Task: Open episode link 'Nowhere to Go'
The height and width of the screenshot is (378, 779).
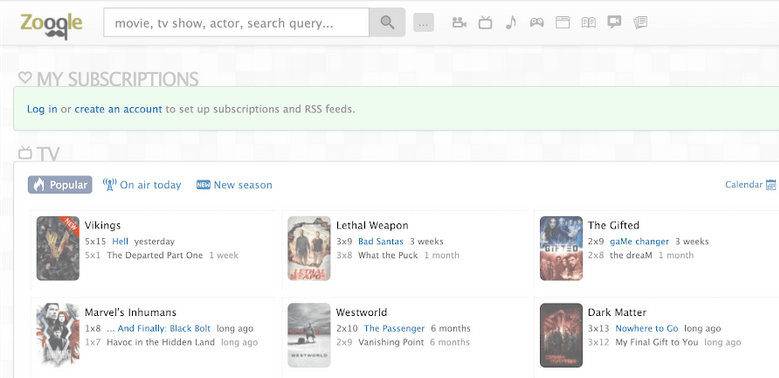Action: [647, 329]
